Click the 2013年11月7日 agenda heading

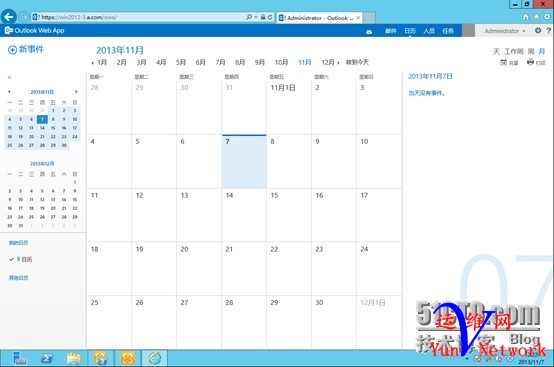pyautogui.click(x=430, y=76)
